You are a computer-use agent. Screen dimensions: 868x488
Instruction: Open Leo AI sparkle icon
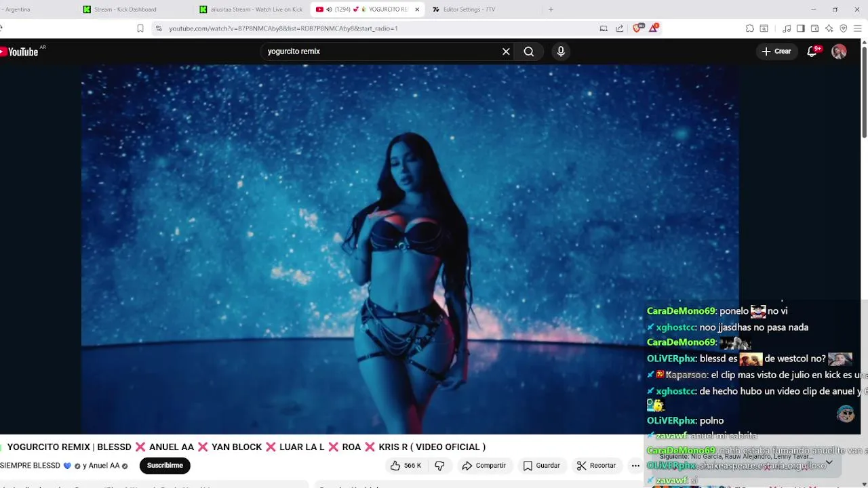click(x=829, y=28)
